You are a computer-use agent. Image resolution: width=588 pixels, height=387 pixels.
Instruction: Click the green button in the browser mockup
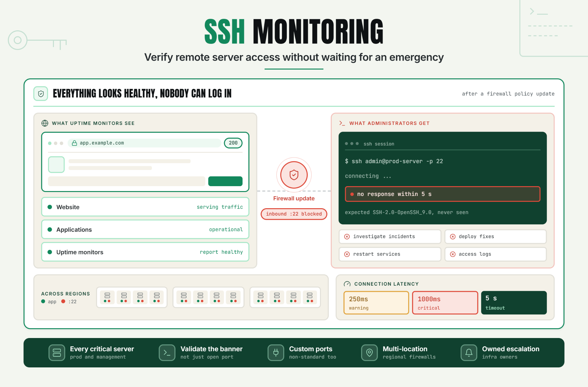click(x=225, y=181)
